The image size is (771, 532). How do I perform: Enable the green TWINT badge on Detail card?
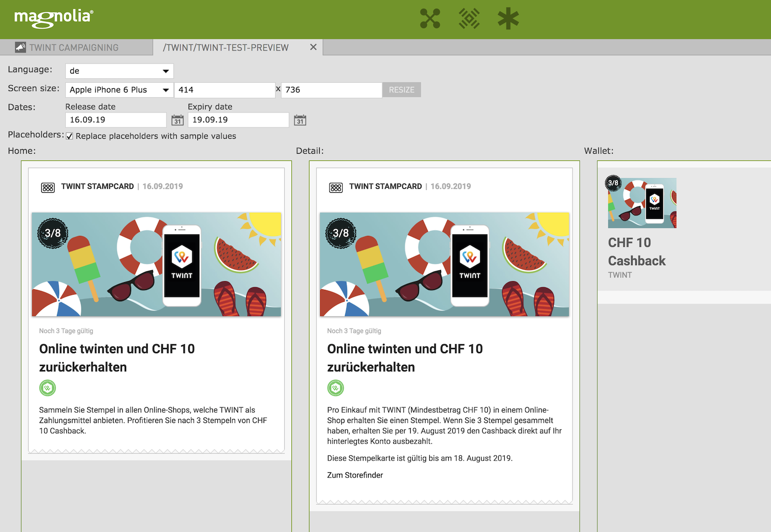(335, 388)
